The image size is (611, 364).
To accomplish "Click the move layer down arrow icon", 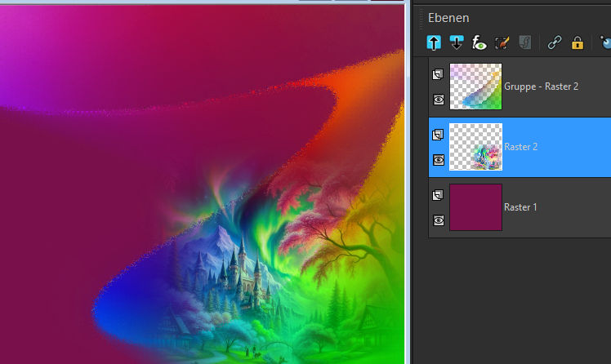I will click(457, 42).
